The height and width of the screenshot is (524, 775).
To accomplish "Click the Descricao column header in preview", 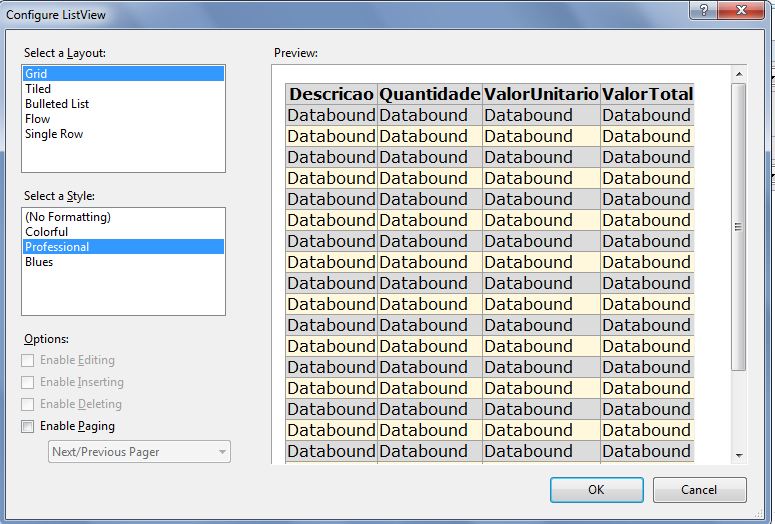I will [331, 94].
